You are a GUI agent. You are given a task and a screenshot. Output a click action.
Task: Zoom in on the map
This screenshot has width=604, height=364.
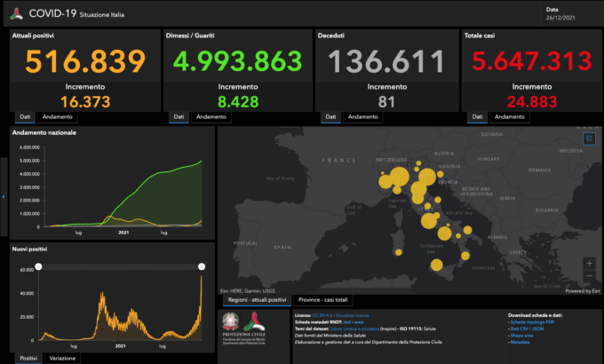(589, 263)
